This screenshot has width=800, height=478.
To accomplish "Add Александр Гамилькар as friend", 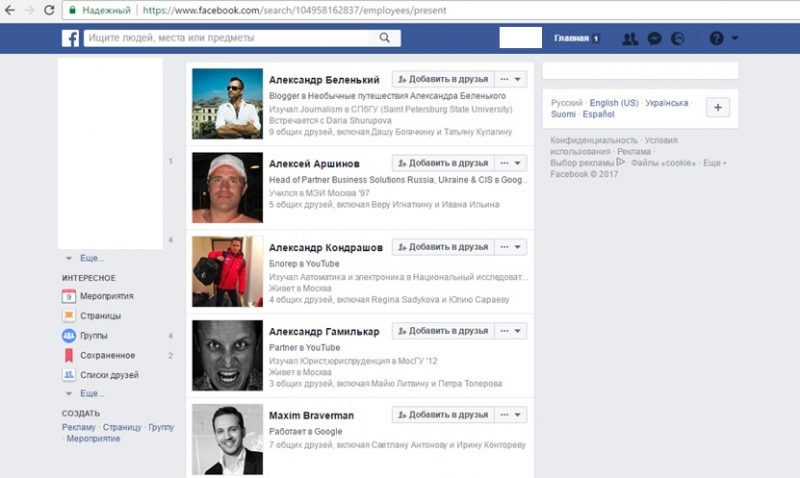I will coord(443,331).
